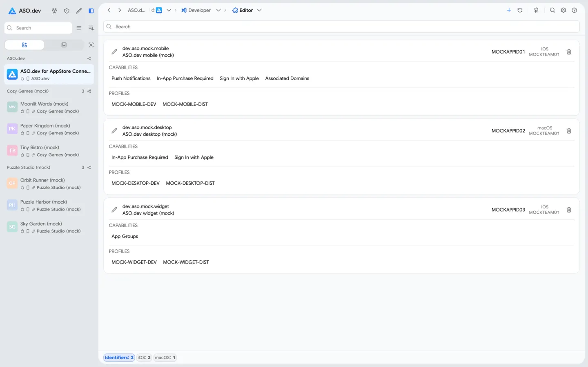Open Puzzle Harbor (mock) app
The width and height of the screenshot is (588, 367).
point(49,205)
